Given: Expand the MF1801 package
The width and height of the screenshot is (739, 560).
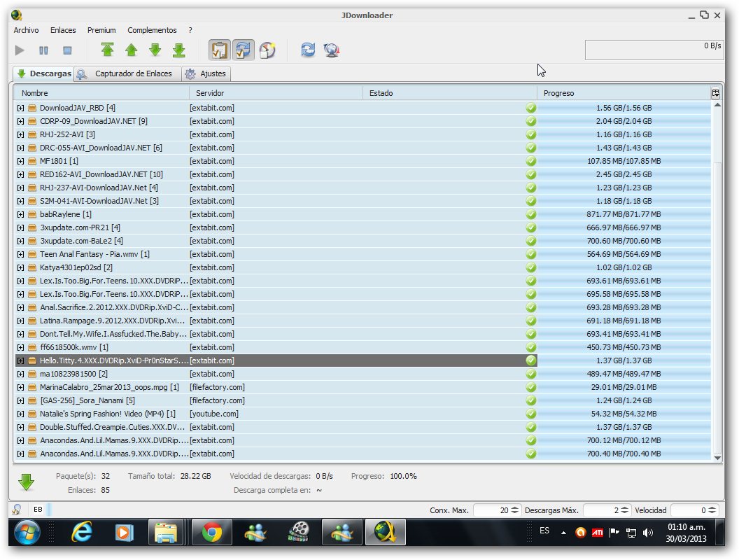Looking at the screenshot, I should 21,161.
